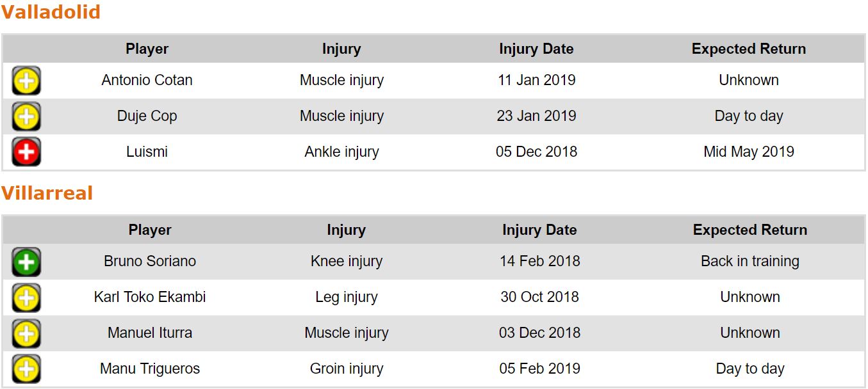The image size is (868, 389).
Task: Select player name Bruno Soriano
Action: coord(150,262)
